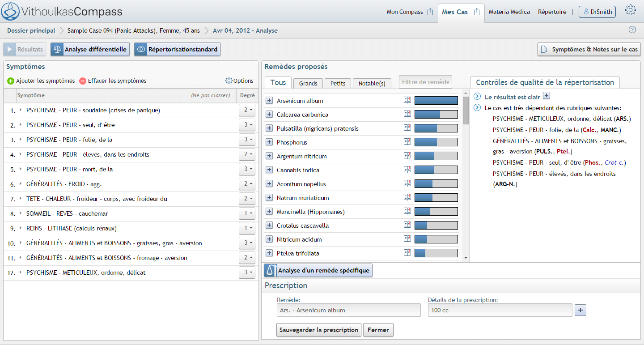Click the VithoulkasCompass logo
Screen dimensions: 644x345
[62, 12]
